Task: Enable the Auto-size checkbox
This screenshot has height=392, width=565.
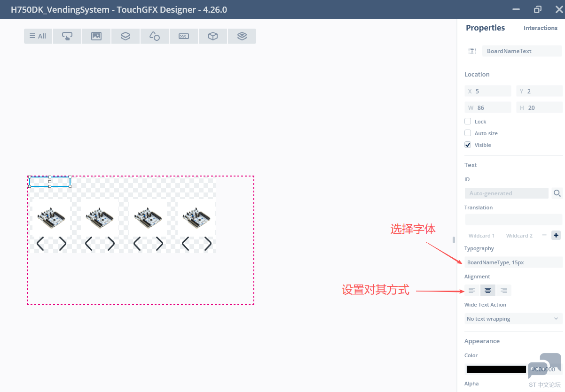Action: (x=468, y=133)
